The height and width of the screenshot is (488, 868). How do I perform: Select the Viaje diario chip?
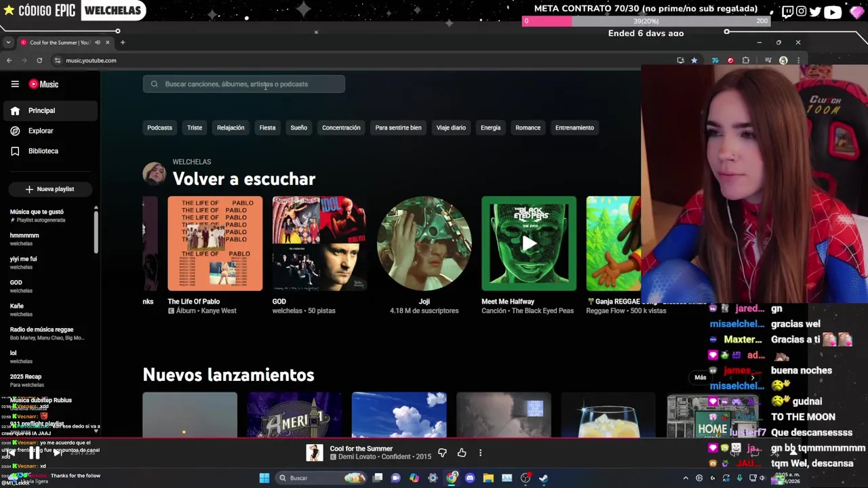[x=451, y=127]
